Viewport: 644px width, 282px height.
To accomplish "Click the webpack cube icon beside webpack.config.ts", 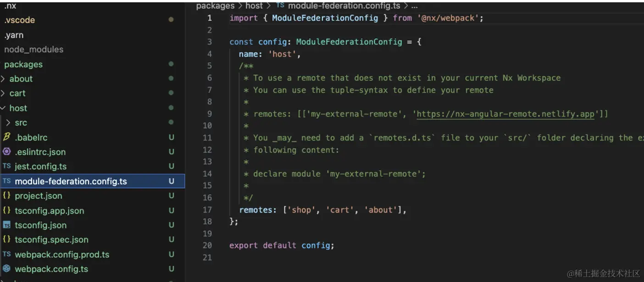I will coord(6,269).
